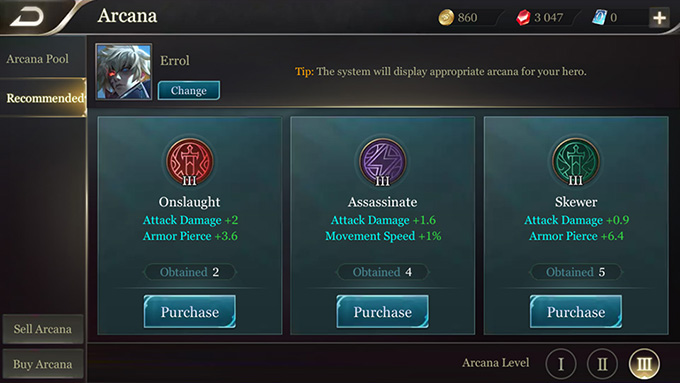
Task: Open Buy Arcana
Action: (42, 364)
